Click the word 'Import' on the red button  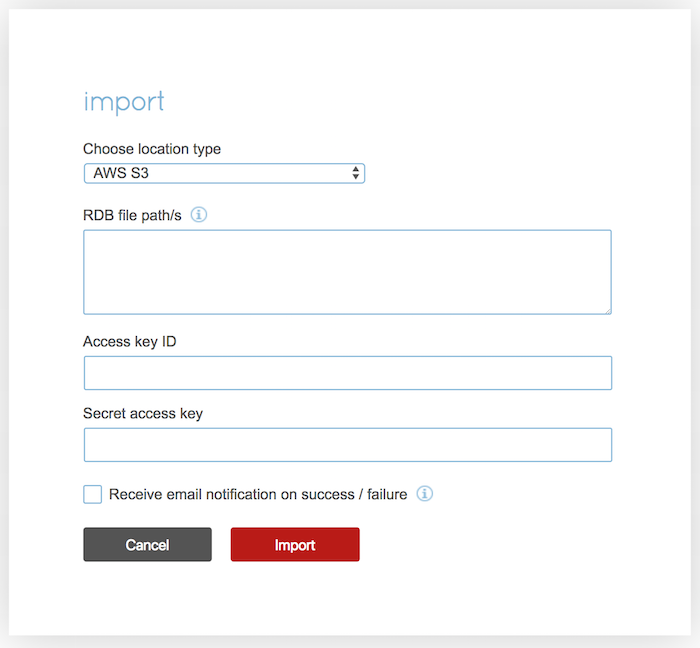295,545
